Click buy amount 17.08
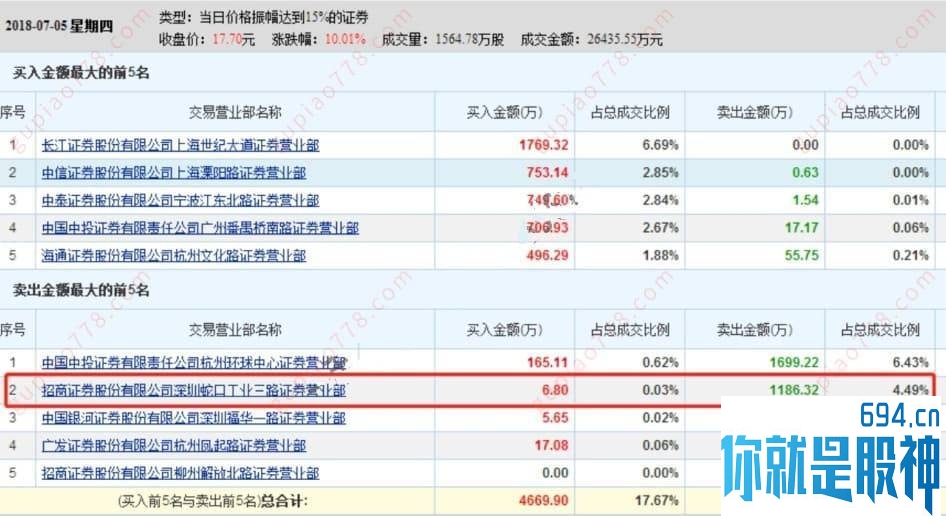Image resolution: width=946 pixels, height=516 pixels. [551, 445]
